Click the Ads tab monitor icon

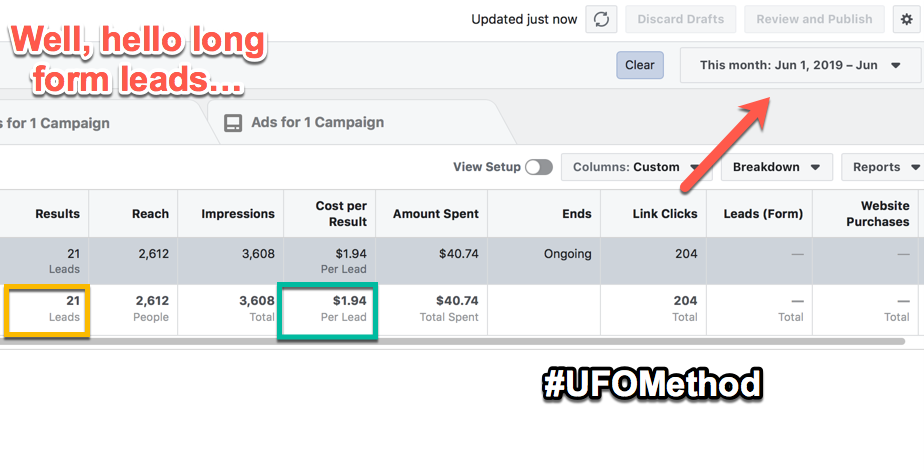[233, 123]
